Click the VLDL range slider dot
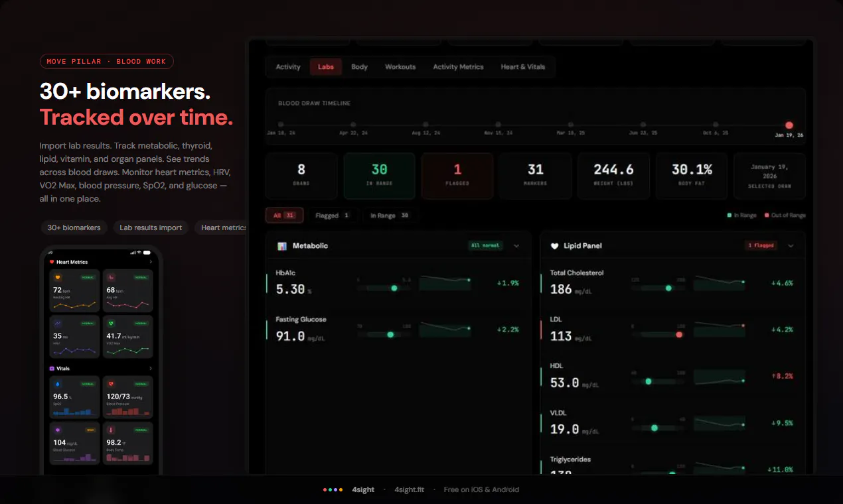The height and width of the screenshot is (504, 843). [x=654, y=428]
